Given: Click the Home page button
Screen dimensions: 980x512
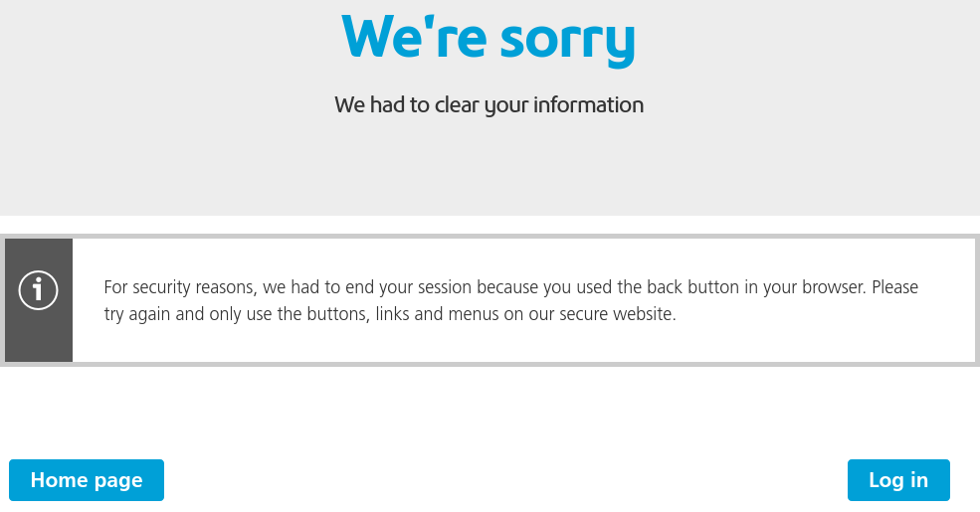Looking at the screenshot, I should click(87, 480).
